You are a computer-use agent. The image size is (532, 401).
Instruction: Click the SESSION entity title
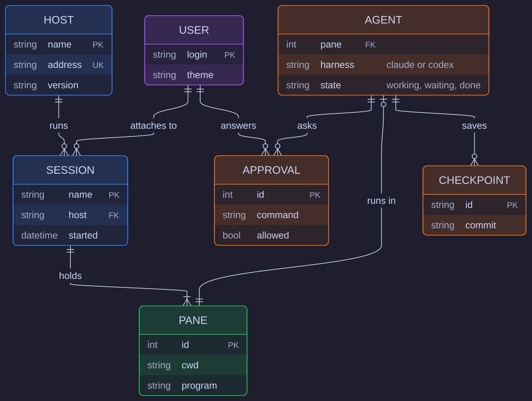pyautogui.click(x=70, y=170)
